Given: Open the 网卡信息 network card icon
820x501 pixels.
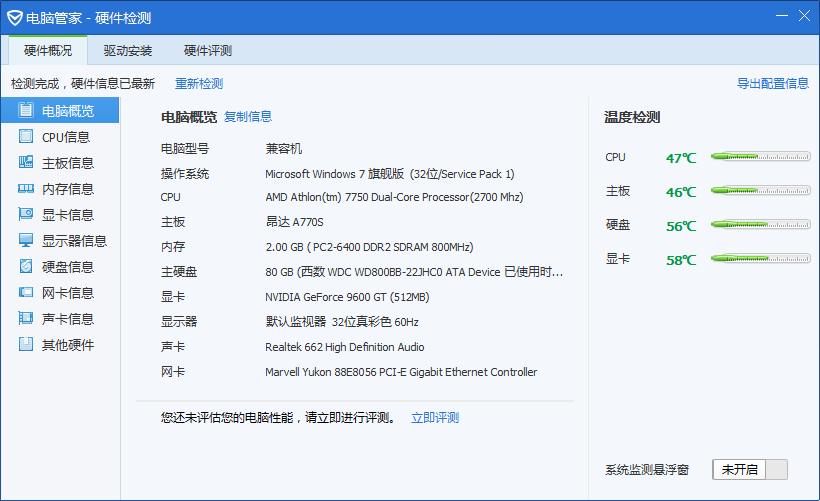Looking at the screenshot, I should (x=26, y=292).
